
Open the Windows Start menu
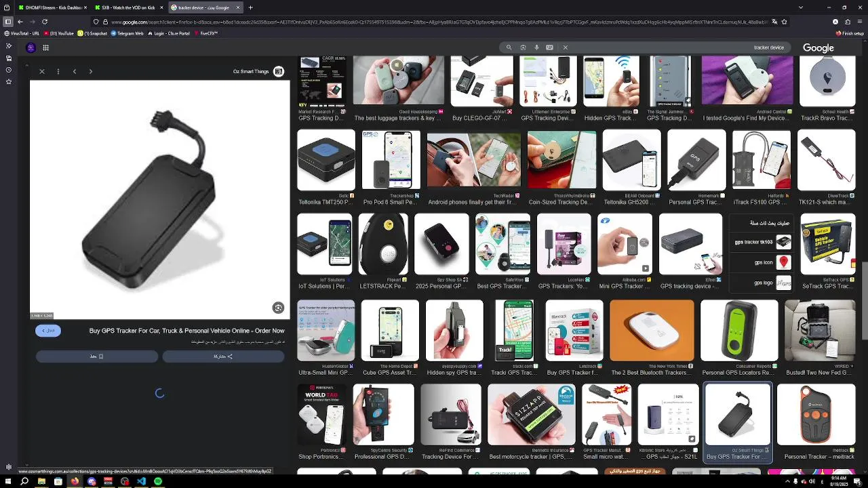(x=7, y=481)
